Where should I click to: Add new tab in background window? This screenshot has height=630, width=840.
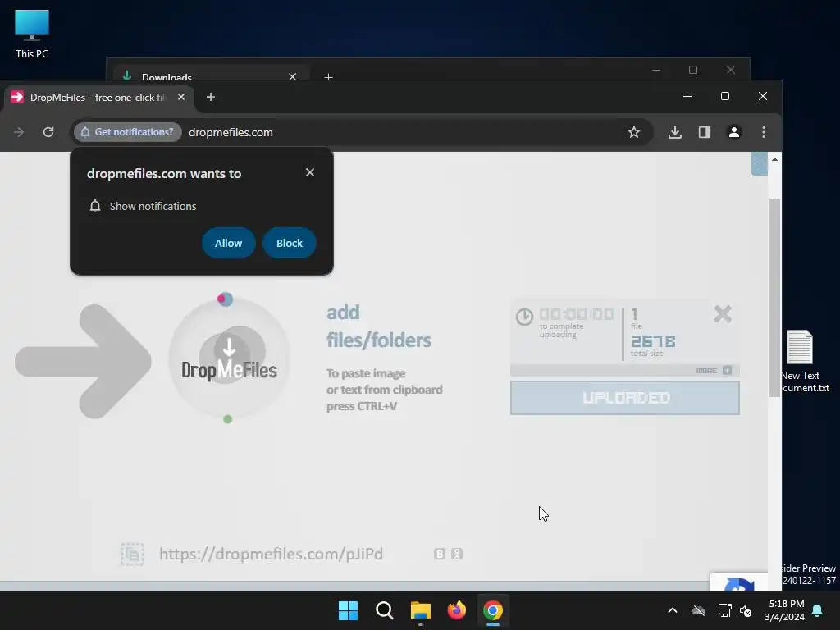pos(328,77)
